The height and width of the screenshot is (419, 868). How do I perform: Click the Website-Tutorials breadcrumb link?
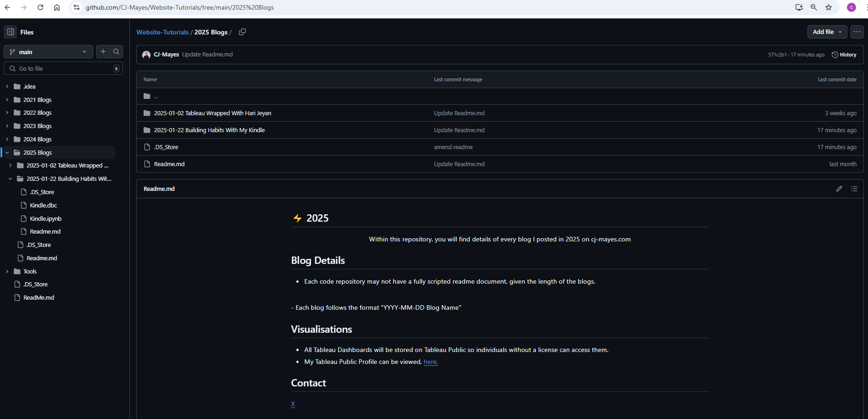click(162, 32)
